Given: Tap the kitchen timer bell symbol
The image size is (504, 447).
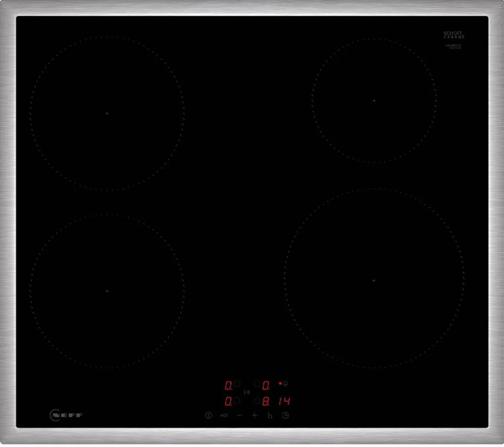Looking at the screenshot, I should click(x=285, y=384).
